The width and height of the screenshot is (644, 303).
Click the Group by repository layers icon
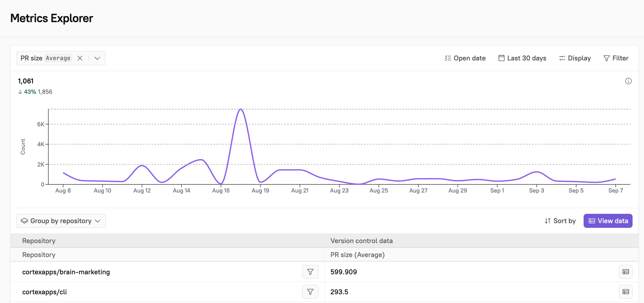pyautogui.click(x=25, y=221)
